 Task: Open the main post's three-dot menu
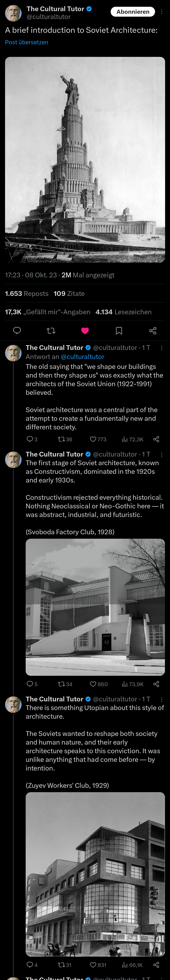[162, 12]
